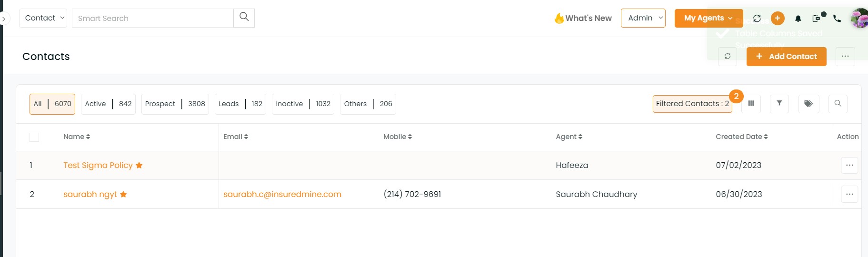Click the Add Contact button
Viewport: 868px width, 257px height.
787,56
